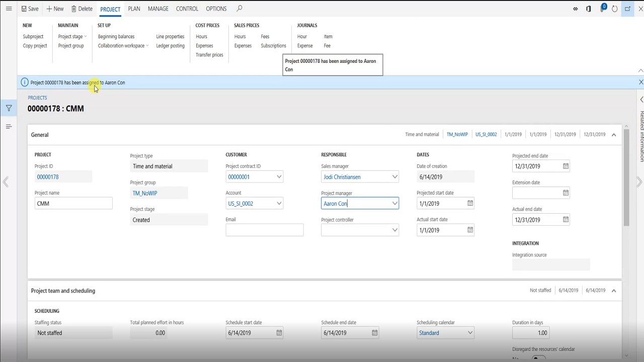
Task: Click the form vertical scrollbar
Action: click(626, 177)
